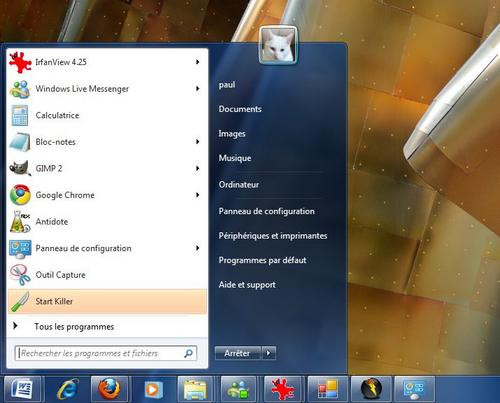Click the Rechercher les programmes et fichiers field

[106, 353]
